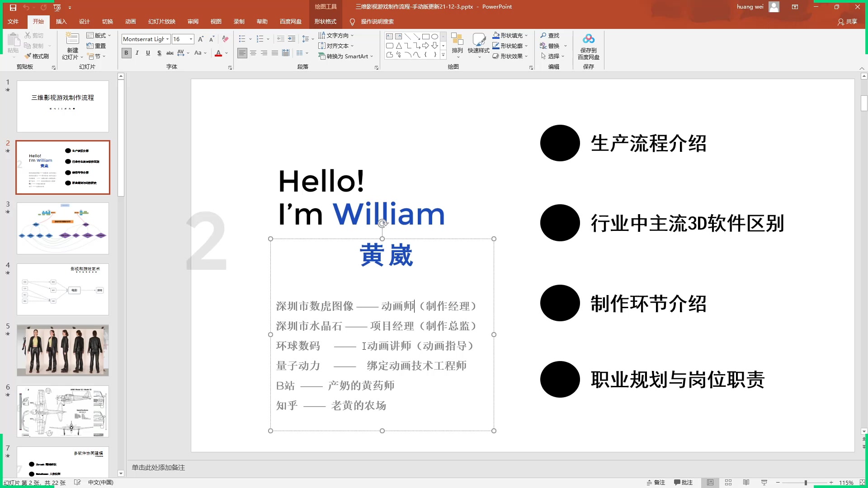
Task: Click the Paste icon
Action: [14, 40]
